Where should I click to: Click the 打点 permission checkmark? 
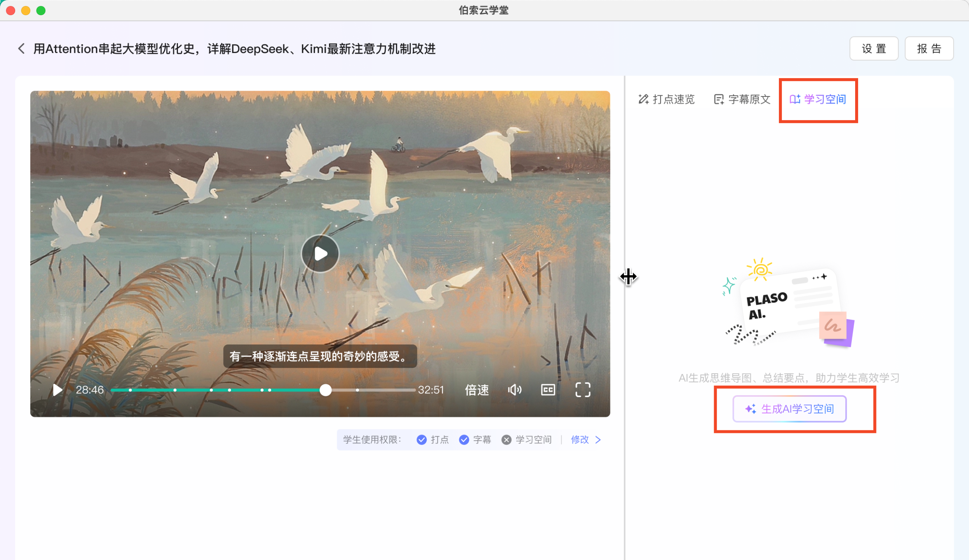[422, 440]
